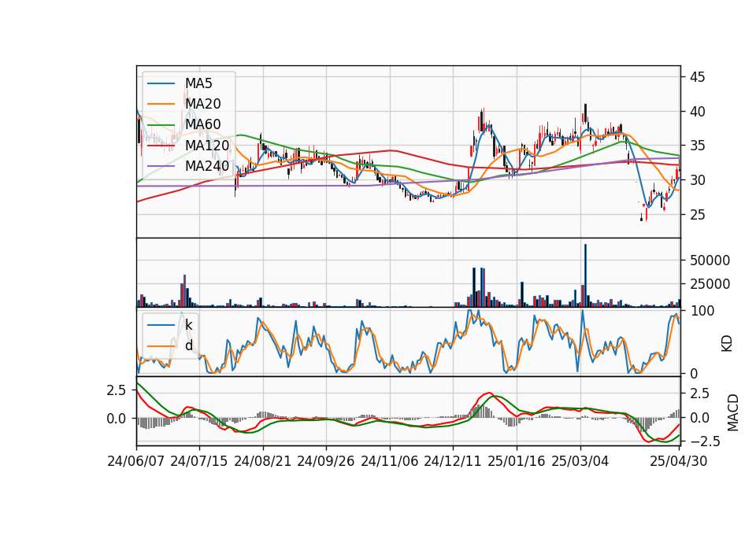
Task: Click the tallest volume bar near 25/03/04
Action: (585, 275)
